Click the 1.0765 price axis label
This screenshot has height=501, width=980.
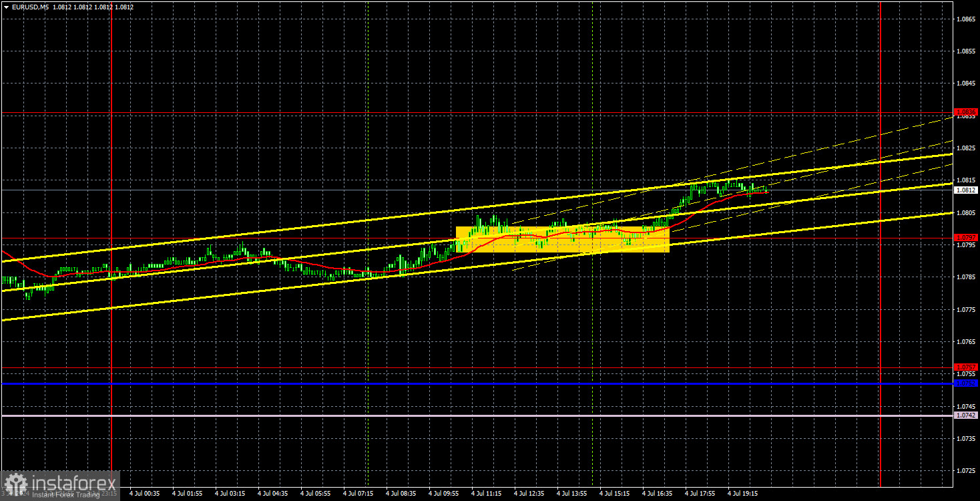(966, 341)
